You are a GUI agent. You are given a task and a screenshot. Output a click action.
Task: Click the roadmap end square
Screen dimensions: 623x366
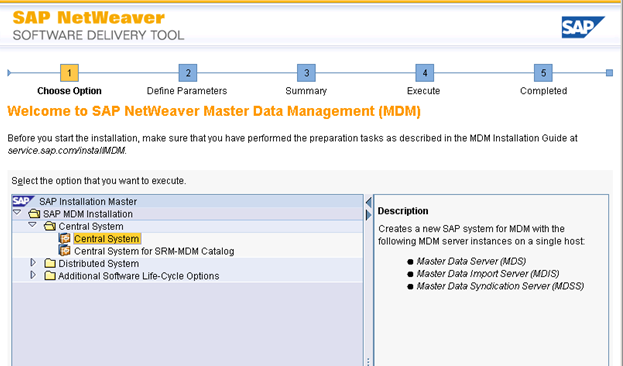[x=609, y=73]
